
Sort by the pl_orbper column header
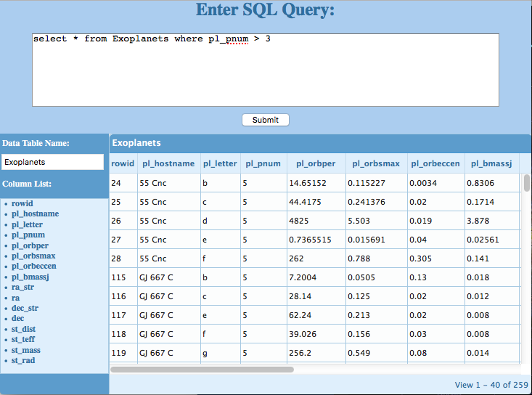(316, 163)
